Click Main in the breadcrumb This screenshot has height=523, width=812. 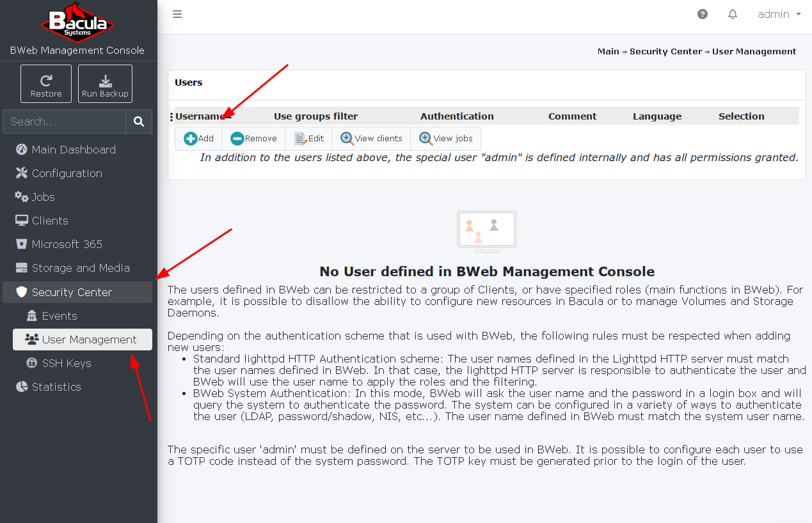point(609,52)
